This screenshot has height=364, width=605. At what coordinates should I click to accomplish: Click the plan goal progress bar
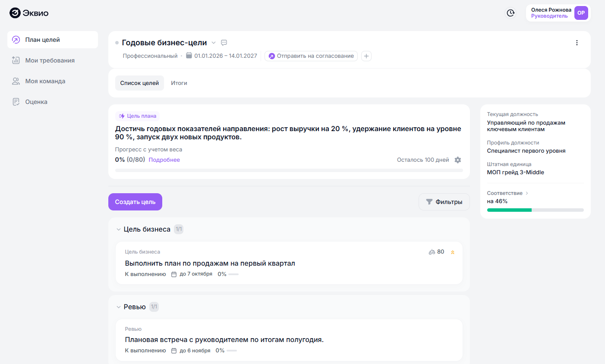(289, 171)
